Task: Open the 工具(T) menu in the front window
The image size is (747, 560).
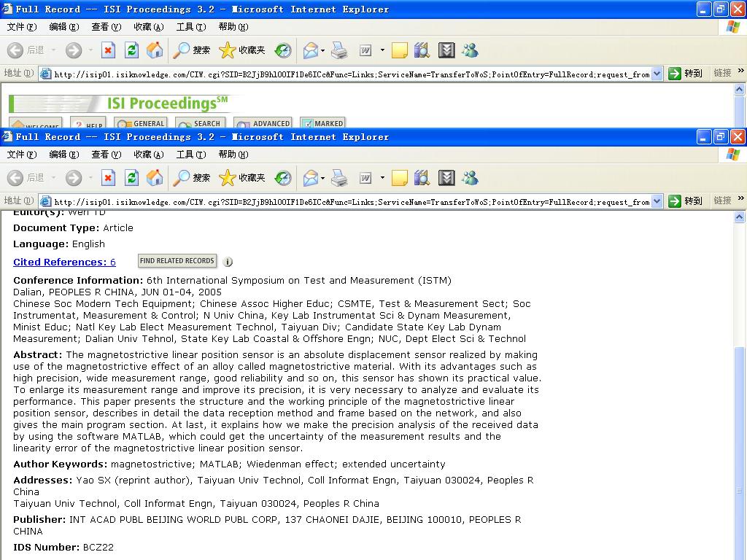Action: 190,155
